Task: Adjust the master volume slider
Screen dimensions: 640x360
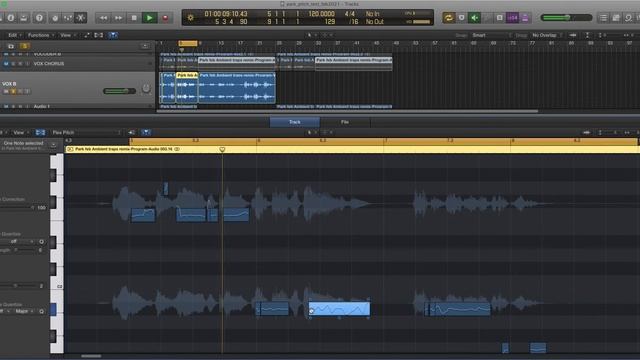Action: [x=566, y=18]
